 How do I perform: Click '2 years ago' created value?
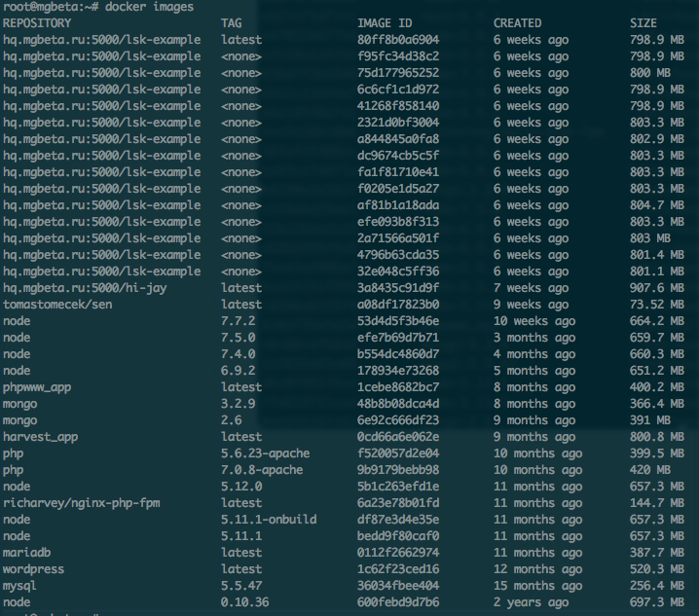click(x=531, y=602)
